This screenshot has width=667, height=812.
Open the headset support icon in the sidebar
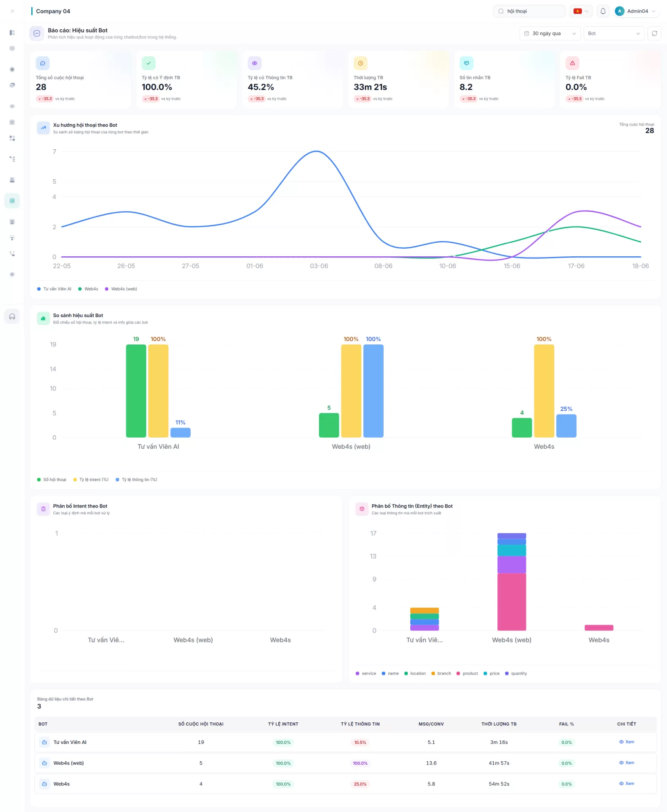12,316
